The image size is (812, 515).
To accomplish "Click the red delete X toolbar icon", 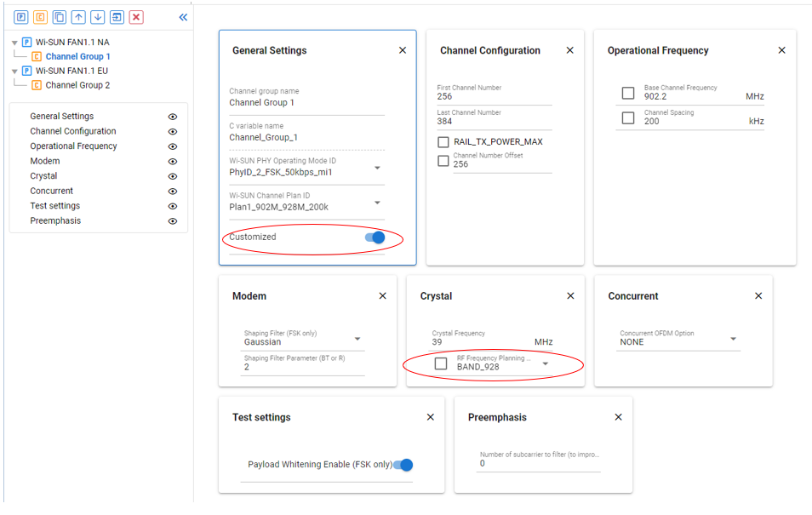I will click(x=136, y=17).
